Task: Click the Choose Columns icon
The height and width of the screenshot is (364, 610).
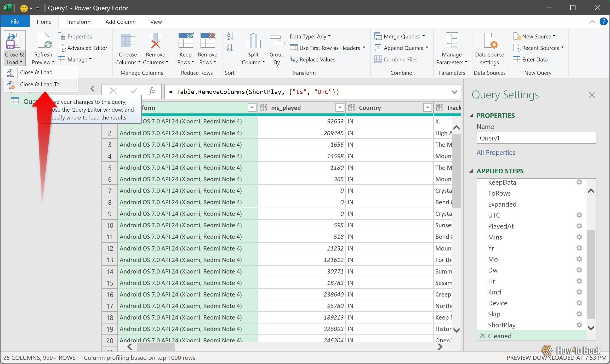Action: point(128,41)
